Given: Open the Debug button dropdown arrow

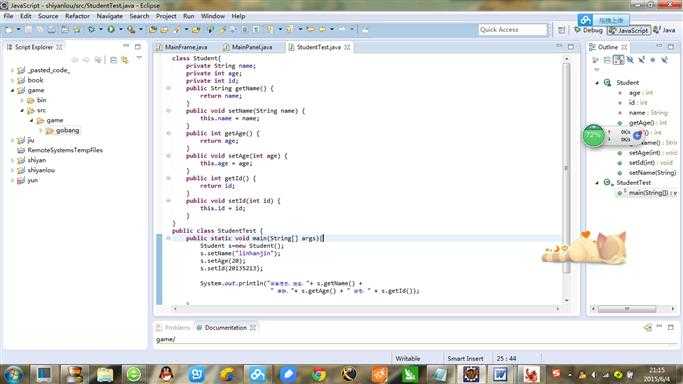Looking at the screenshot, I should click(101, 29).
